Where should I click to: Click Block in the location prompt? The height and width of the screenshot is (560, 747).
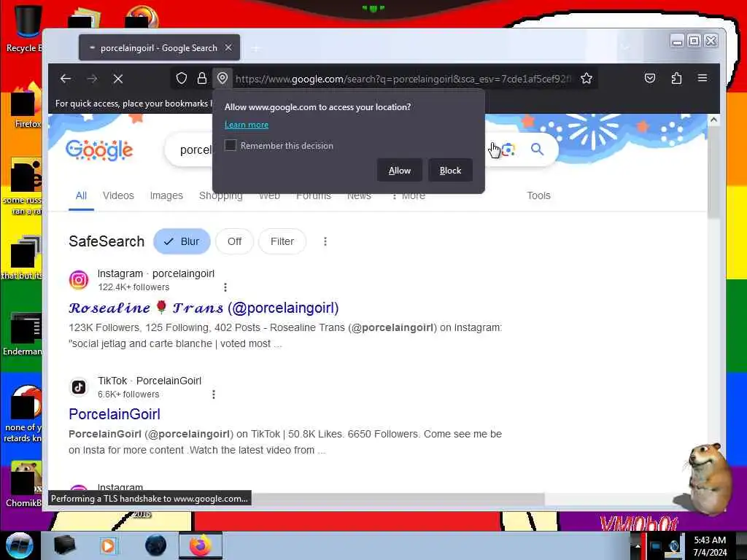coord(450,171)
